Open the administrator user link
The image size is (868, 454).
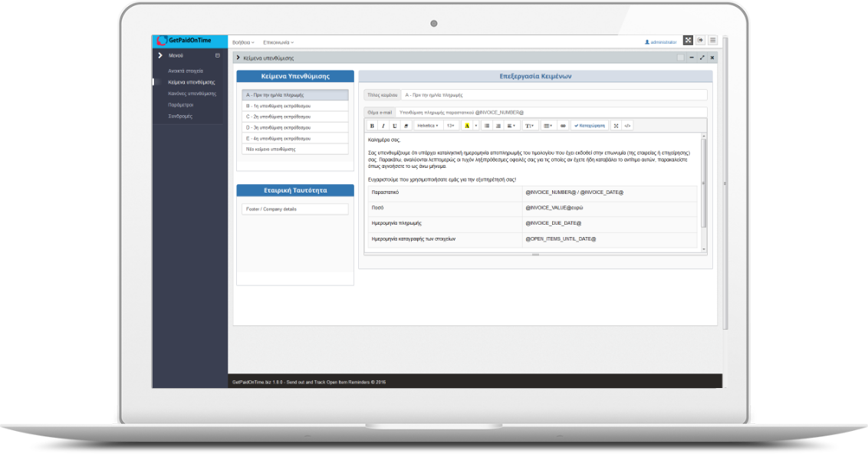pyautogui.click(x=661, y=42)
